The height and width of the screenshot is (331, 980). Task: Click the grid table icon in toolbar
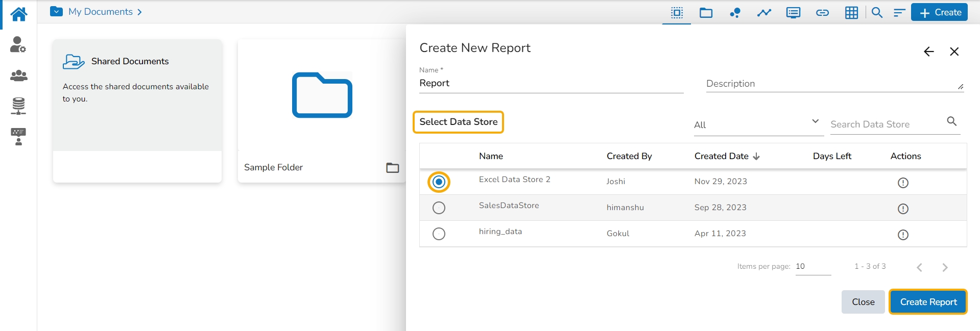pos(851,13)
